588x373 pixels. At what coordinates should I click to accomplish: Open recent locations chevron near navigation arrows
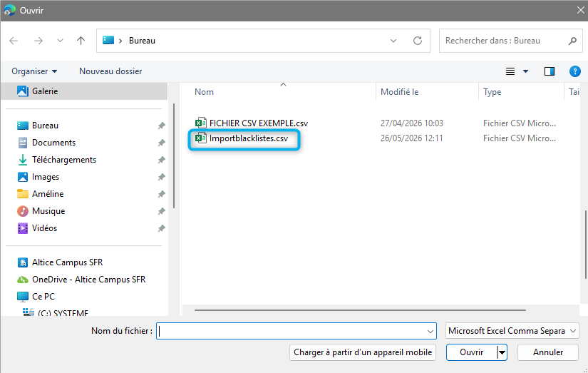60,41
